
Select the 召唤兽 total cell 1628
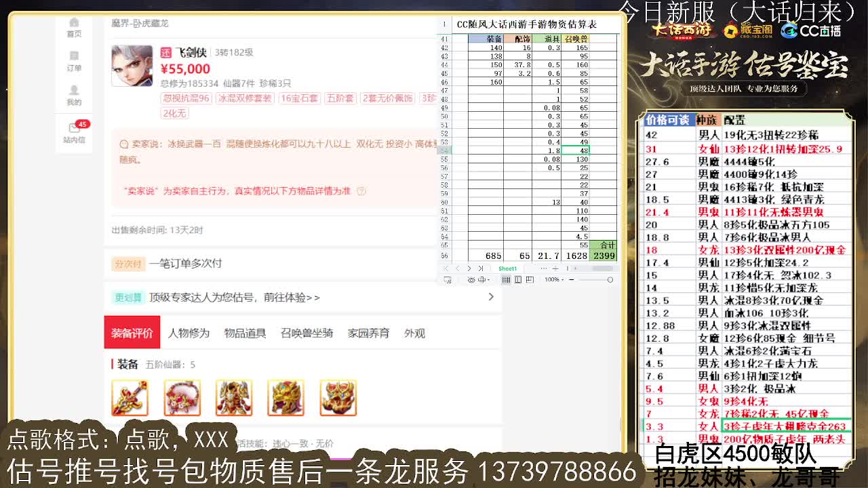576,256
